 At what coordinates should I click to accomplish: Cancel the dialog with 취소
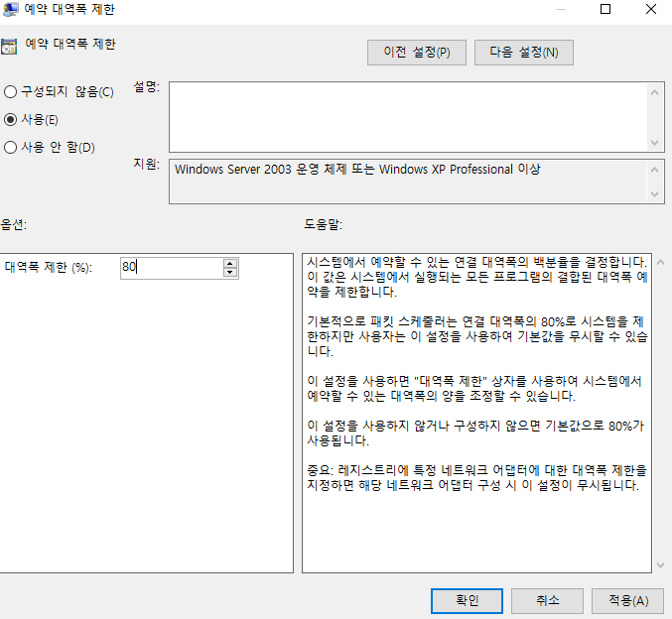(x=547, y=600)
